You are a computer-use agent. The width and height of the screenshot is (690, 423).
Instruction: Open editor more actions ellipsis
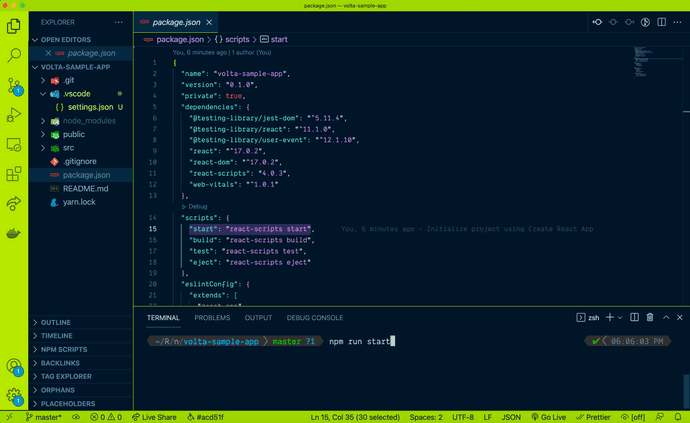[677, 22]
